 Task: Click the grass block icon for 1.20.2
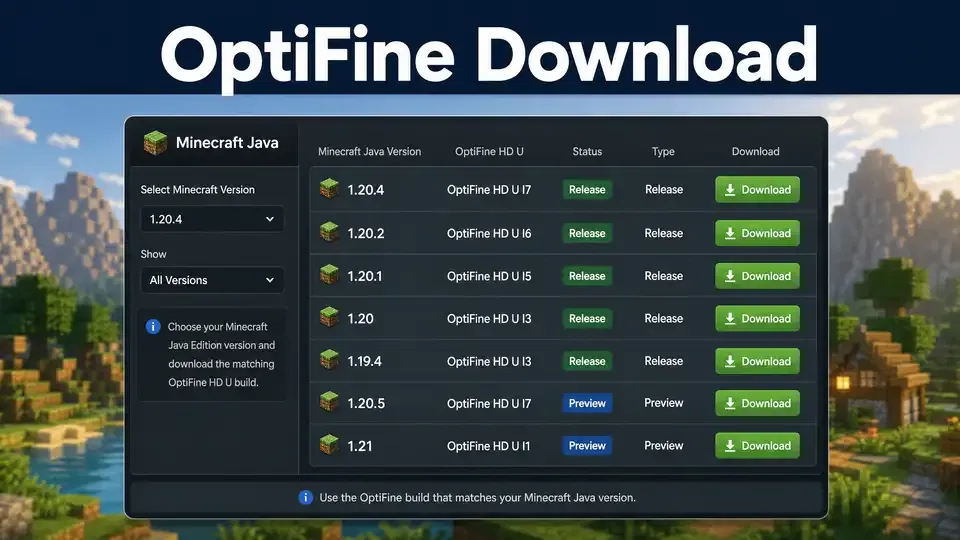[x=329, y=232]
